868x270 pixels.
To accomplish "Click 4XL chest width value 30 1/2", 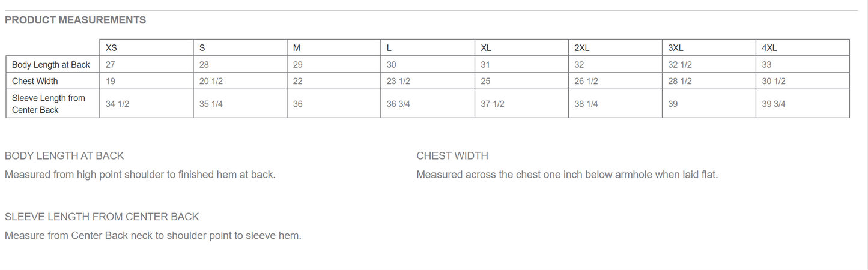I will click(774, 81).
